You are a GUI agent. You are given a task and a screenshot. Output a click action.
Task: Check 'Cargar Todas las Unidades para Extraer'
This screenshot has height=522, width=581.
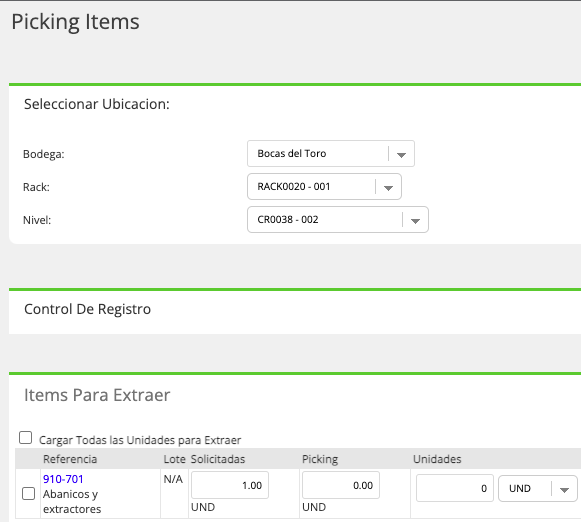pyautogui.click(x=26, y=438)
